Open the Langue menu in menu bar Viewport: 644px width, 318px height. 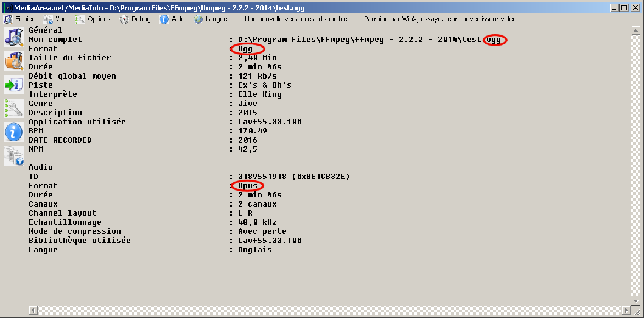pos(211,19)
